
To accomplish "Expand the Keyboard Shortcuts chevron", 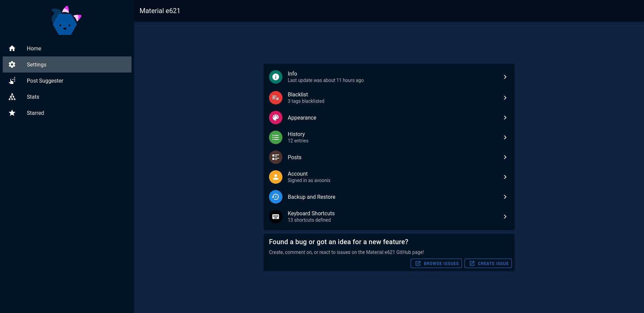I will click(x=505, y=217).
